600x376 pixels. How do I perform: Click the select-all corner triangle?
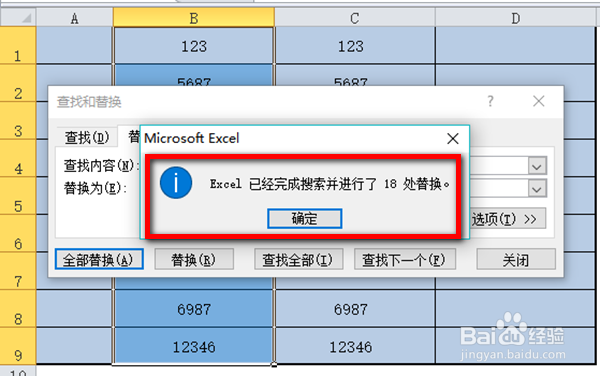18,18
